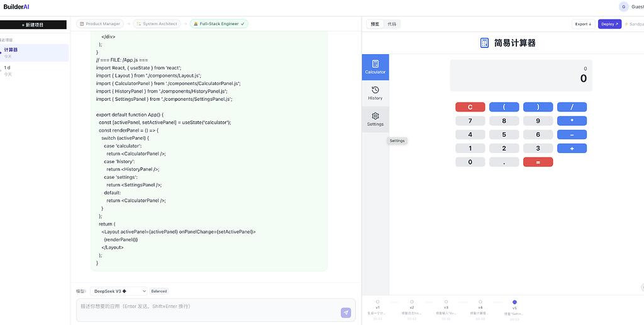Click the "import { HistoryPanel }" code line
Viewport: 644px width, 325px height.
[x=162, y=91]
